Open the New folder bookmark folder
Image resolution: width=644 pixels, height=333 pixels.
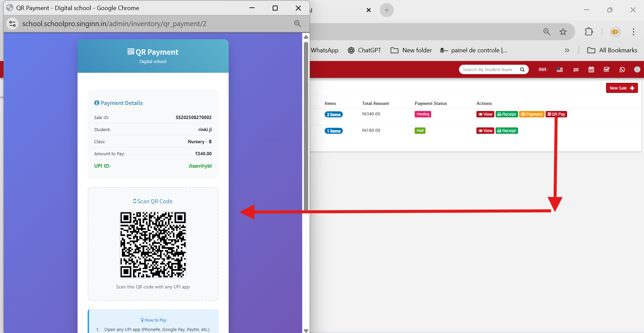pos(411,50)
